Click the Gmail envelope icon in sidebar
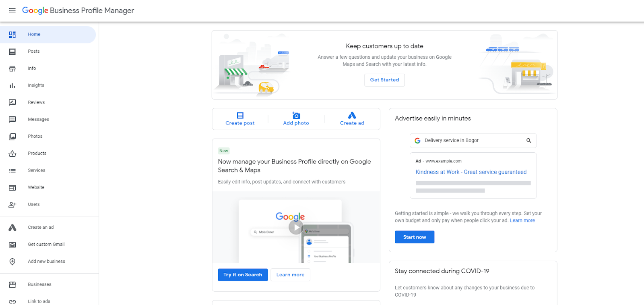The image size is (644, 305). coord(12,245)
